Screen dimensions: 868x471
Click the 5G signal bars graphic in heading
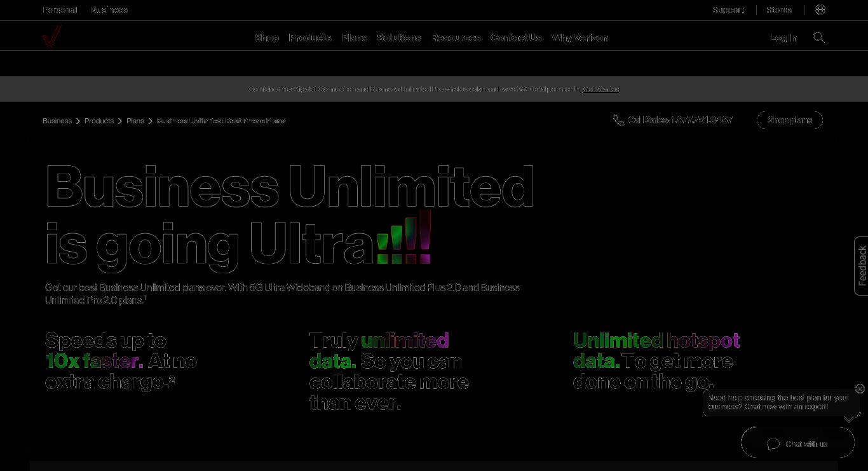point(405,237)
